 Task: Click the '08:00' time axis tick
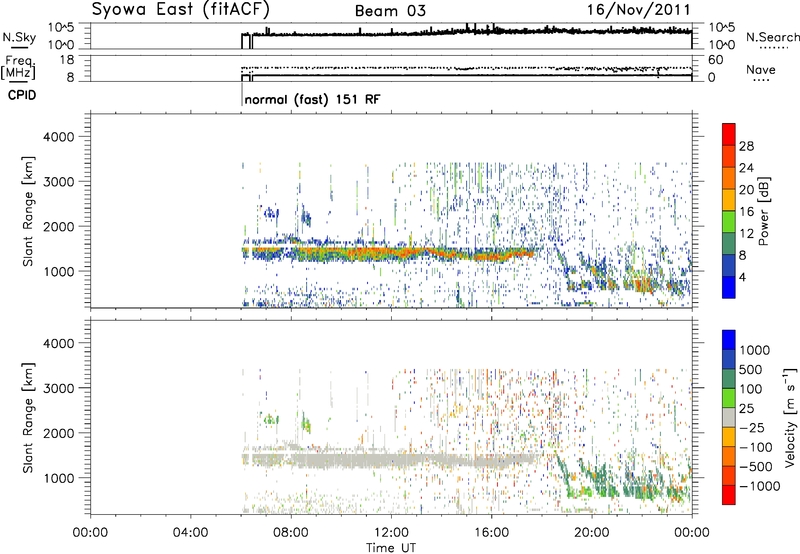tap(291, 533)
